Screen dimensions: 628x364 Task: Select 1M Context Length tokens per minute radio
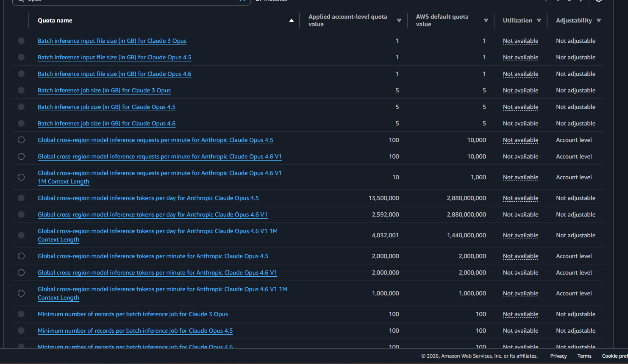click(21, 293)
